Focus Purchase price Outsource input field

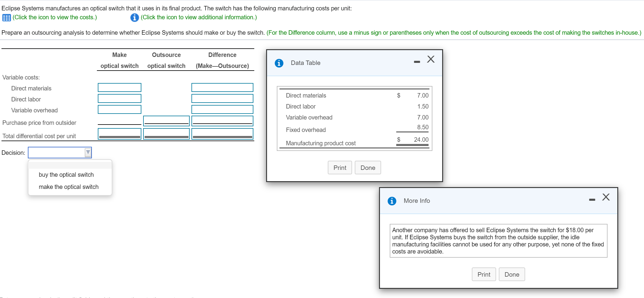click(167, 121)
